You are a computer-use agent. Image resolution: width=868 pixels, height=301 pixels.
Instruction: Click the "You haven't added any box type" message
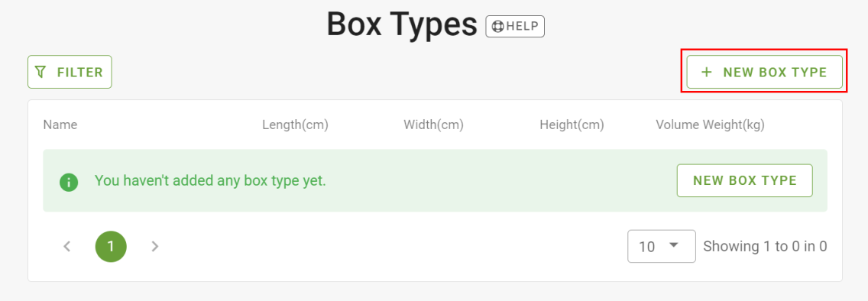(210, 180)
